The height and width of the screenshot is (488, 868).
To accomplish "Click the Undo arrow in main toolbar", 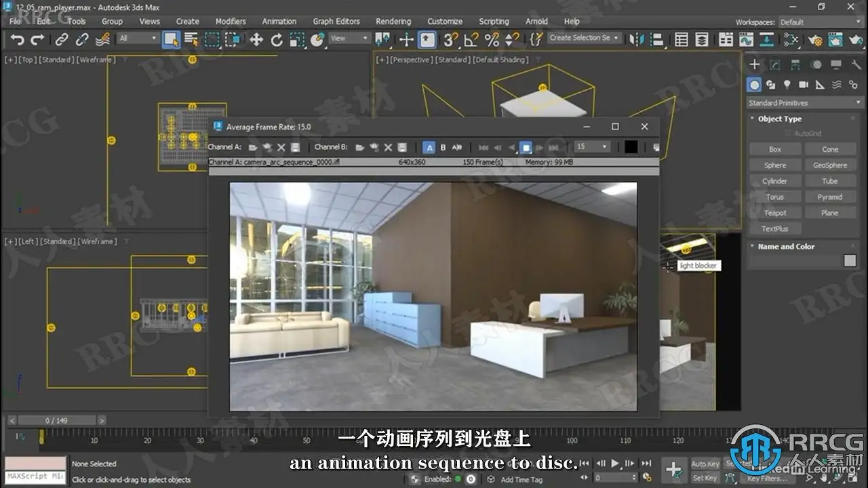I will [x=17, y=40].
